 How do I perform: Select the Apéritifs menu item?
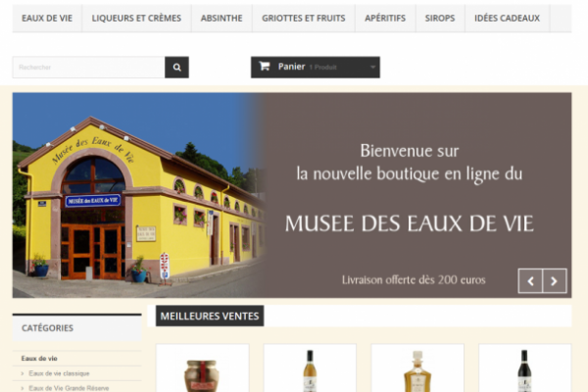click(384, 18)
